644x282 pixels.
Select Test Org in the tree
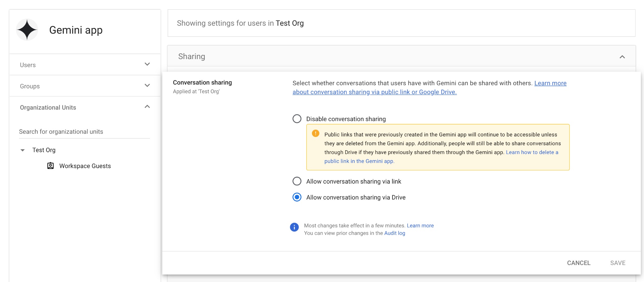coord(44,150)
